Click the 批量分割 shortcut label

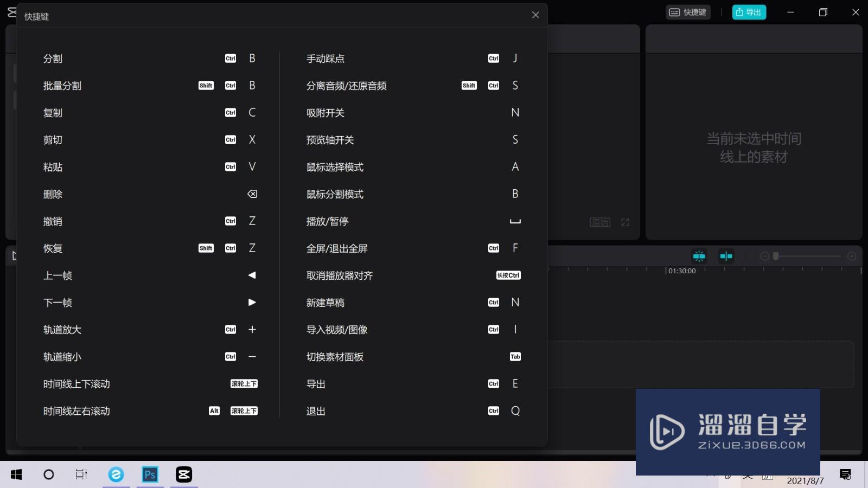click(62, 86)
